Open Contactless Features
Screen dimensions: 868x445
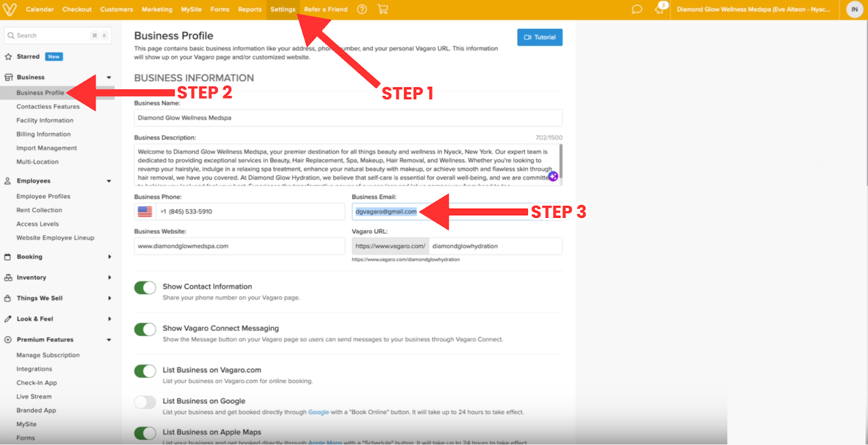pyautogui.click(x=48, y=106)
